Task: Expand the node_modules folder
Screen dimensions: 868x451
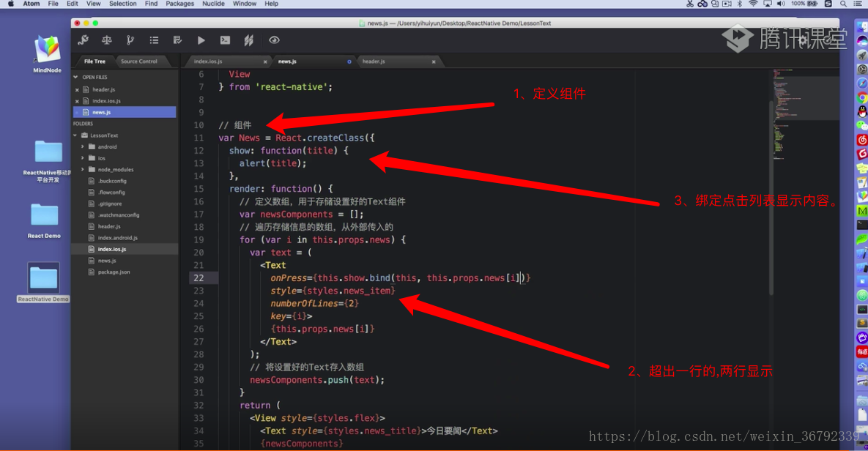Action: [x=83, y=170]
